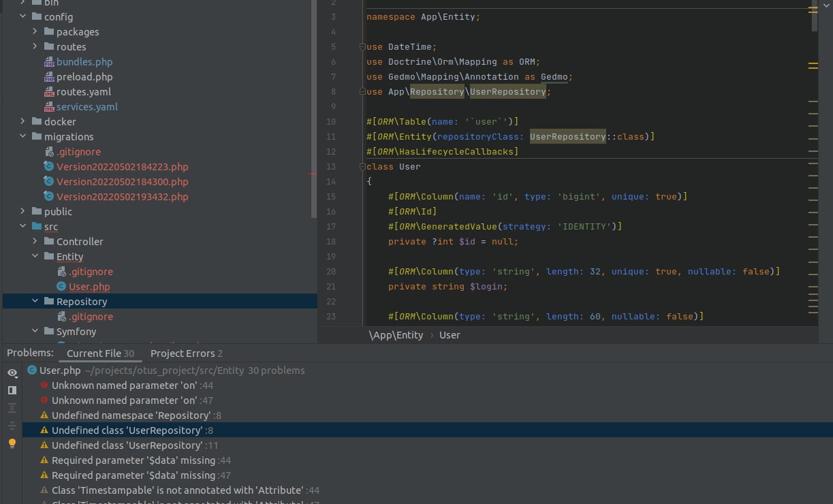Fold the use imports block at line 5
This screenshot has height=504, width=833.
(x=362, y=47)
